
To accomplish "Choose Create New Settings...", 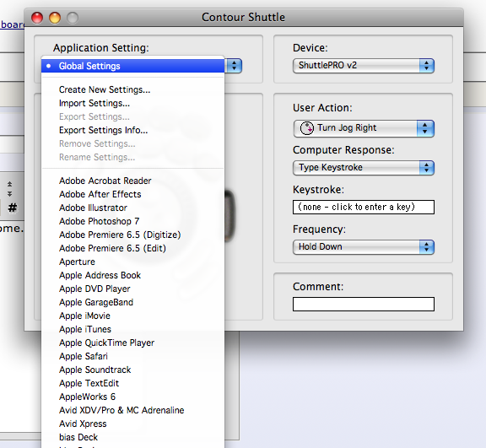I will tap(132, 89).
